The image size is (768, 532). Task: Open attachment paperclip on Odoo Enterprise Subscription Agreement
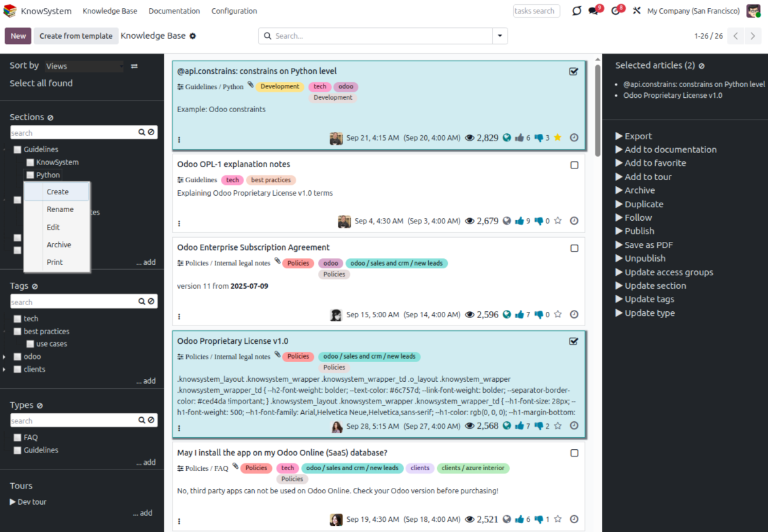tap(277, 261)
